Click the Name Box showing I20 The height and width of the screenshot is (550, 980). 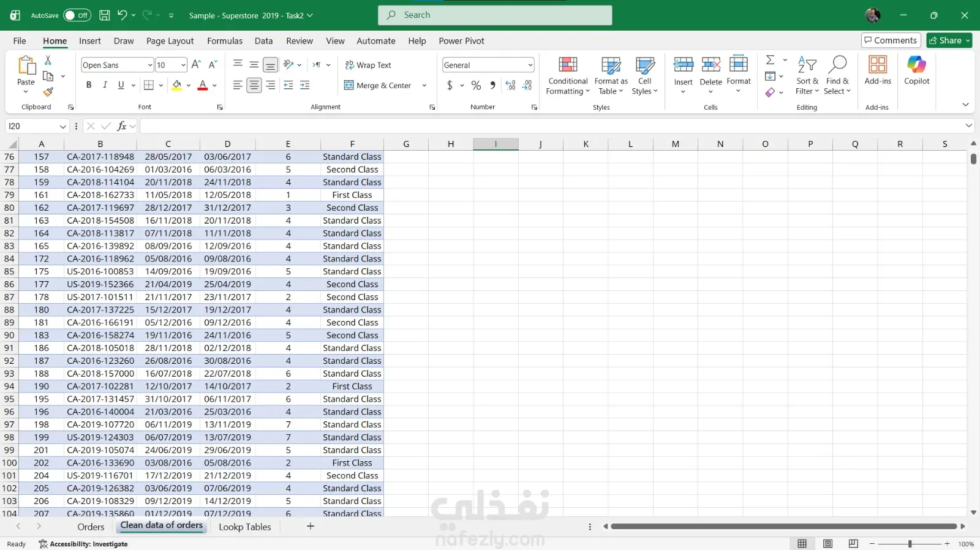coord(37,126)
